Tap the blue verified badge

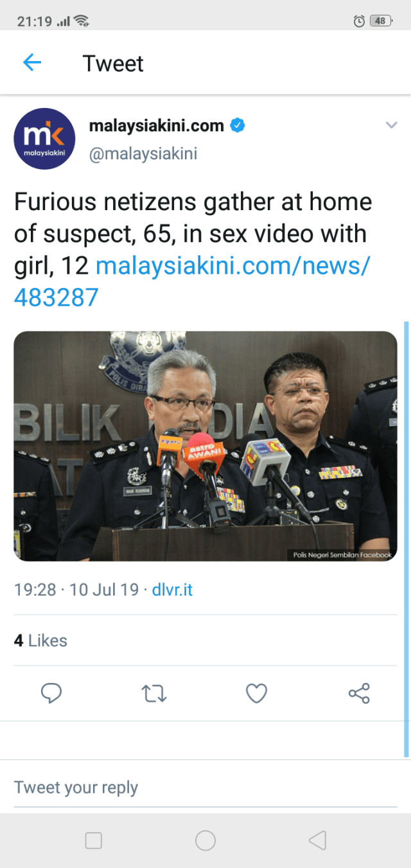238,125
